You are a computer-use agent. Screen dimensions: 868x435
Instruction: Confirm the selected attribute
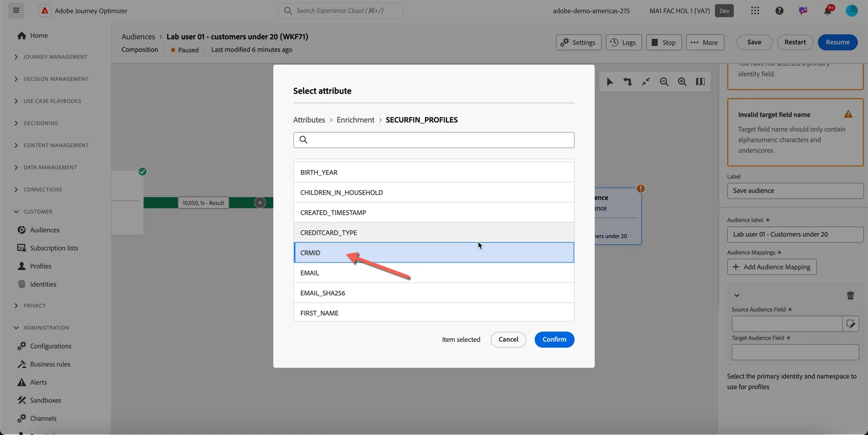(554, 339)
